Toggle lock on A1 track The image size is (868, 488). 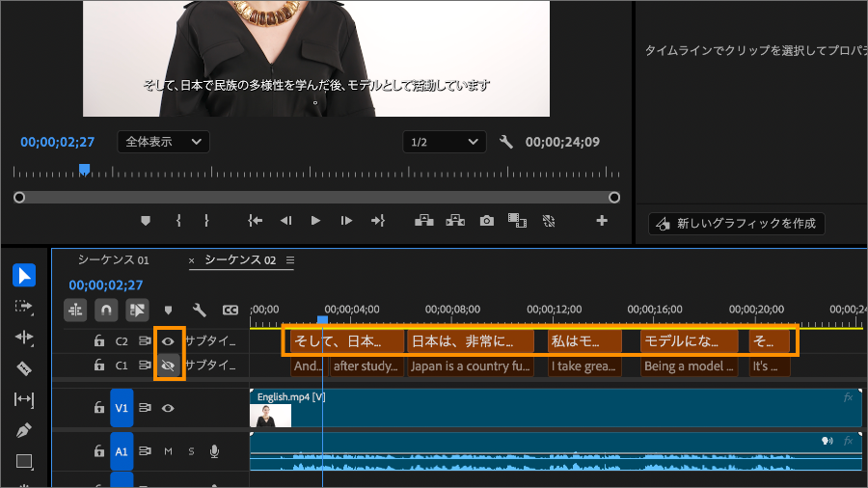[x=99, y=451]
